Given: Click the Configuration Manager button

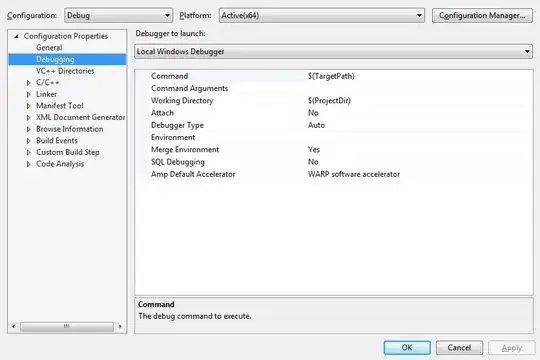Looking at the screenshot, I should 482,16.
